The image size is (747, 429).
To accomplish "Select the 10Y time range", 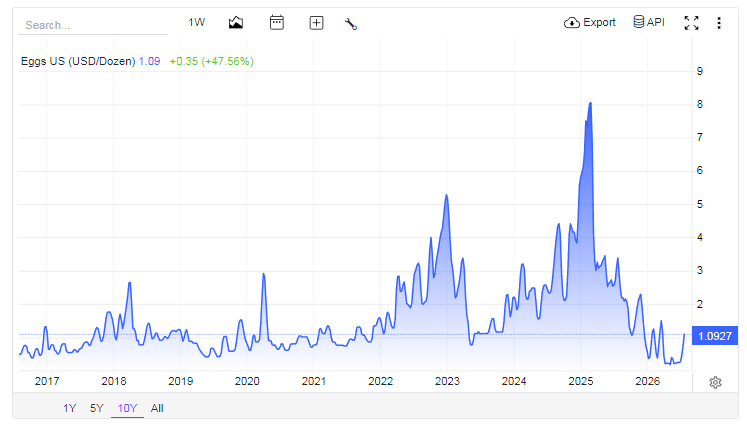I will 127,408.
